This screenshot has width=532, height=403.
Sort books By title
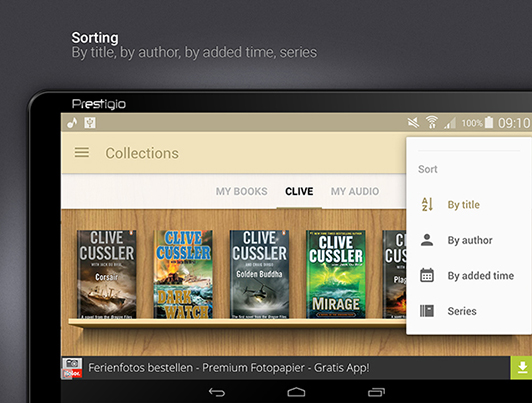pos(463,205)
